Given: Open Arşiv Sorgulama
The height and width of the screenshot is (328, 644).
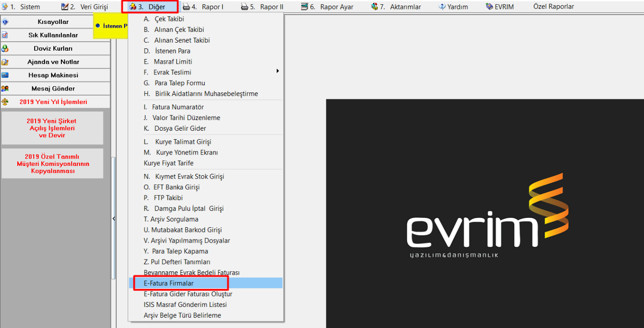Looking at the screenshot, I should [206, 219].
